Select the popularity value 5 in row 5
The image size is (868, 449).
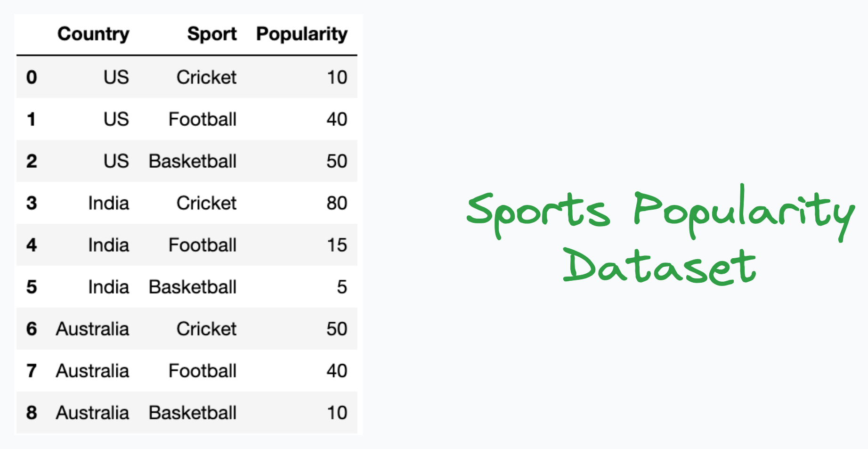pyautogui.click(x=342, y=287)
